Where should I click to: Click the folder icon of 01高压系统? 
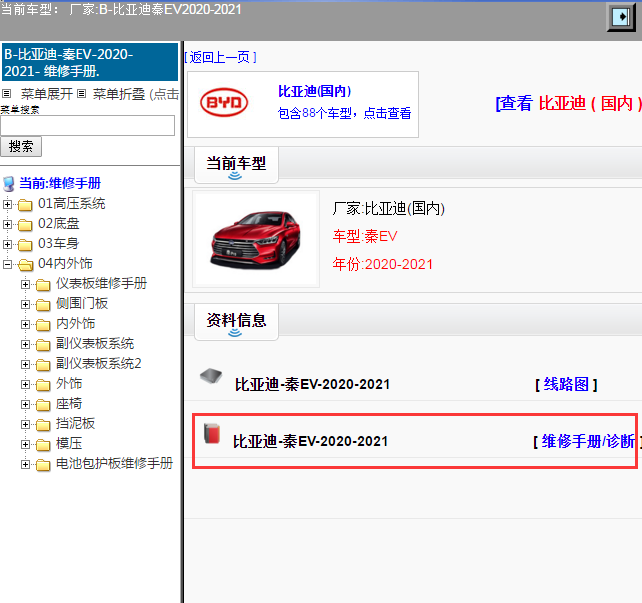[25, 204]
